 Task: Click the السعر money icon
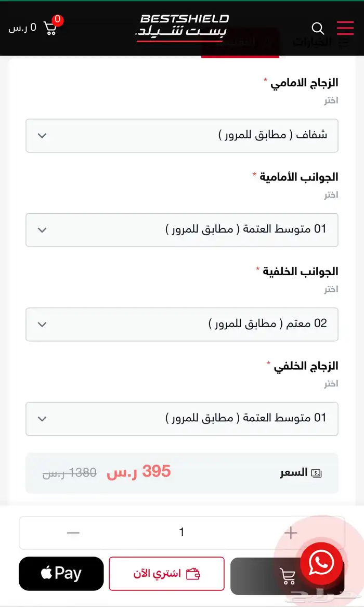click(x=316, y=473)
